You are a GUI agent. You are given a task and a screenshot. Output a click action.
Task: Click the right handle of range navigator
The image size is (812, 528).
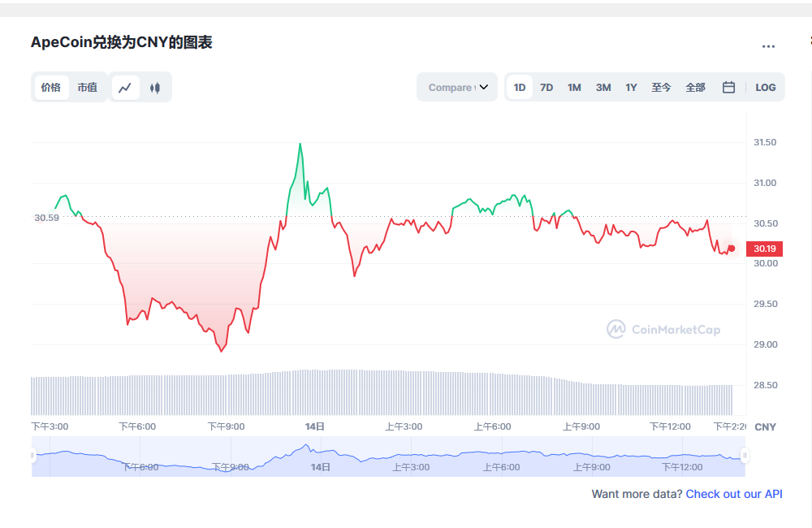tap(745, 456)
